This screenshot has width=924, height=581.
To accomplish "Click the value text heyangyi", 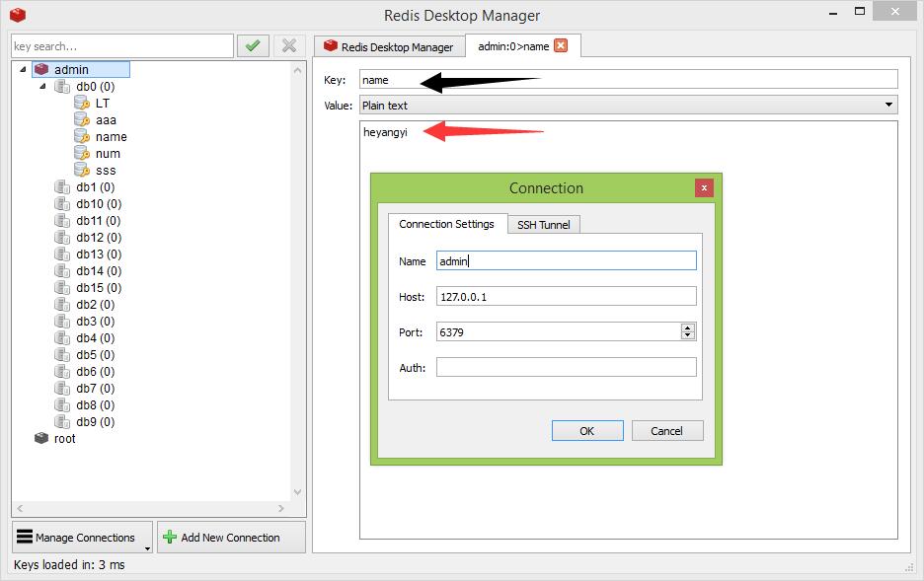I will click(385, 132).
